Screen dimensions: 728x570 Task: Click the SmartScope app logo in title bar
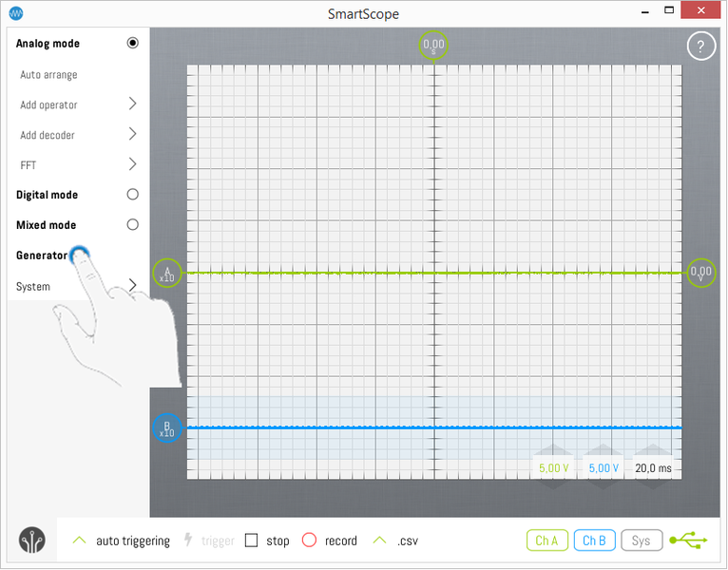(x=16, y=13)
